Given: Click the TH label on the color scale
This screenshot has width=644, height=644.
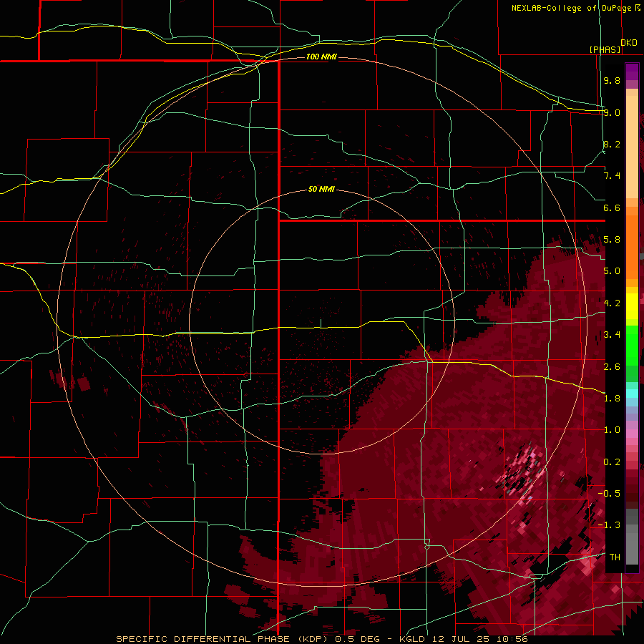Looking at the screenshot, I should click(615, 557).
